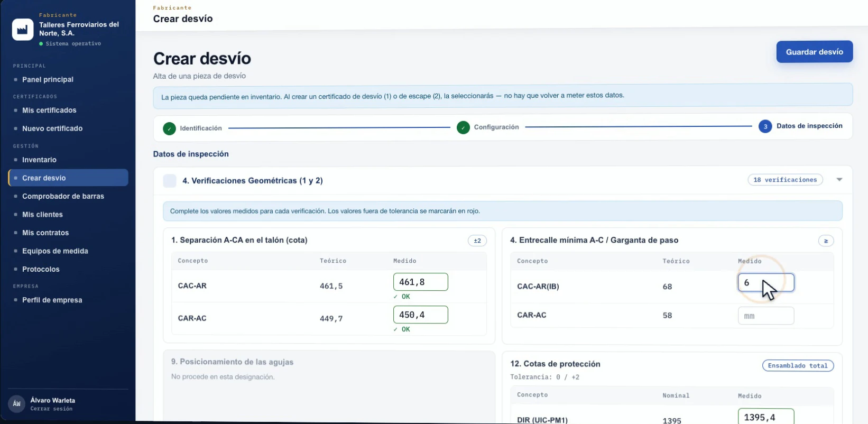
Task: Click the theoretical value 449,7
Action: [331, 319]
